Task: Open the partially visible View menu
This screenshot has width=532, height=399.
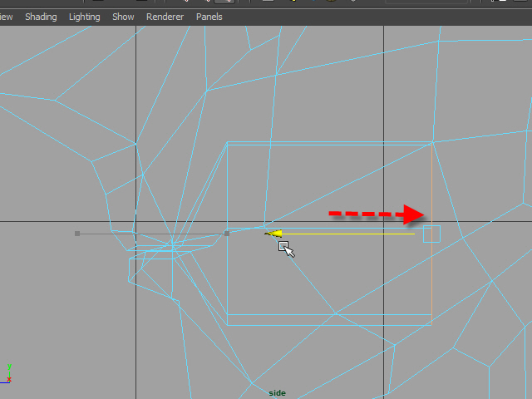Action: pyautogui.click(x=6, y=17)
